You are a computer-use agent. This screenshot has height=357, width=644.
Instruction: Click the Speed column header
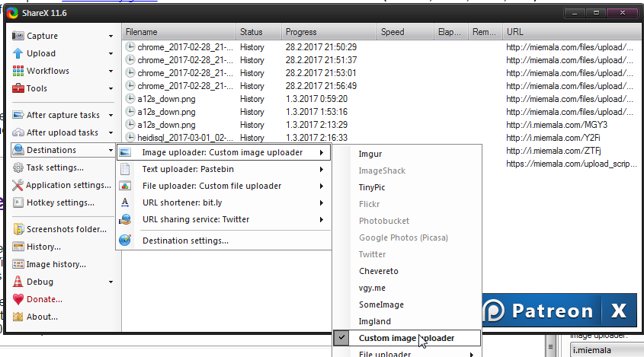pyautogui.click(x=405, y=32)
